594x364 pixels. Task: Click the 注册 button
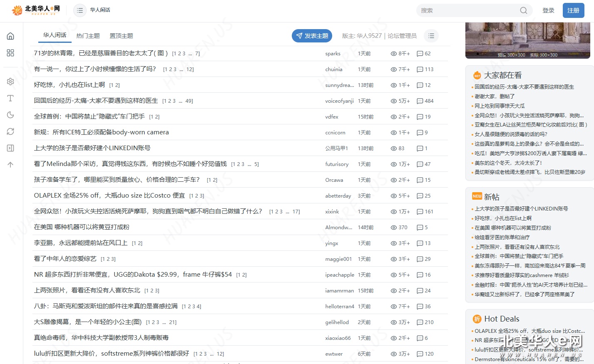pos(573,10)
